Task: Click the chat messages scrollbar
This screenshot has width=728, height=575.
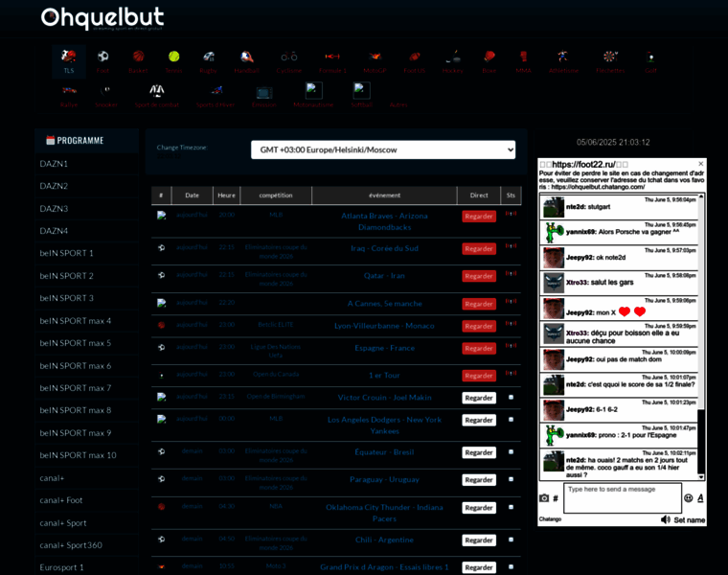Action: pos(701,337)
